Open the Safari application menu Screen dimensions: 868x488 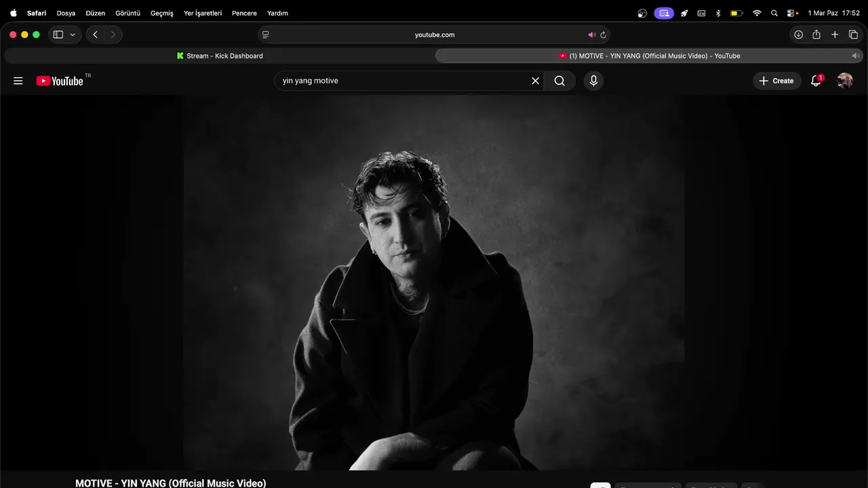click(x=37, y=13)
